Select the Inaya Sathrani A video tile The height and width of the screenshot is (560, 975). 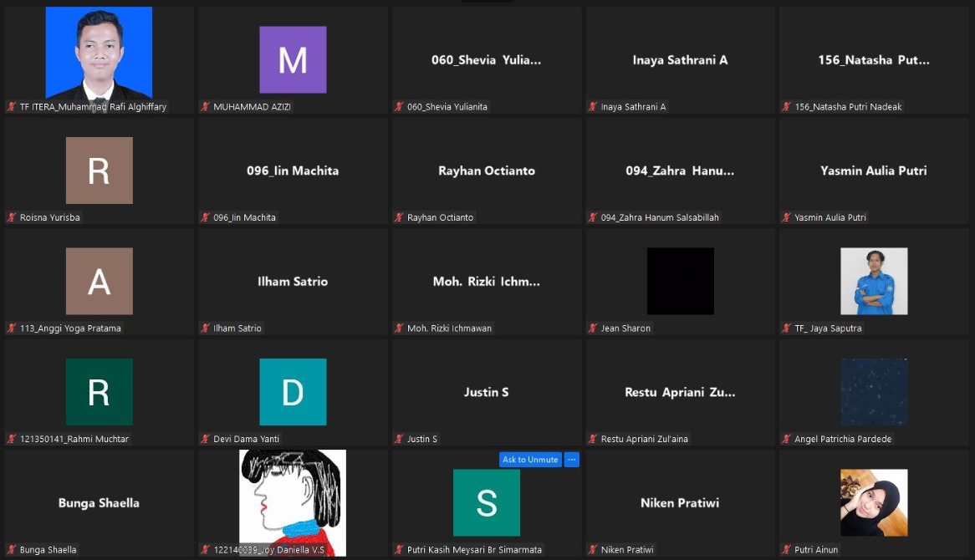click(680, 60)
